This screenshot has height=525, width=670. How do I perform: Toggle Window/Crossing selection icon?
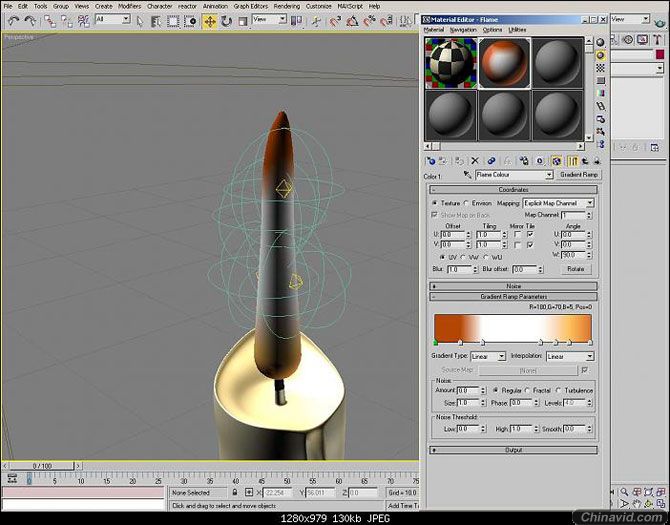pos(190,21)
